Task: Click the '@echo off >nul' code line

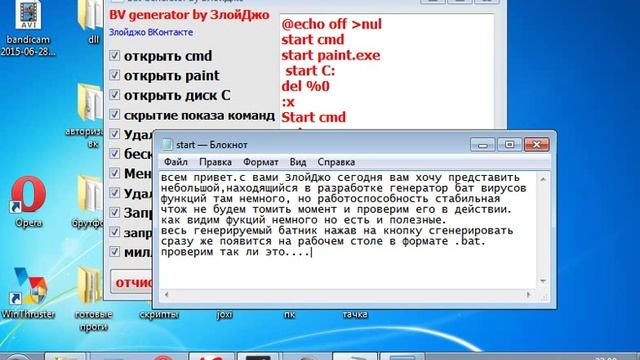Action: click(x=331, y=24)
